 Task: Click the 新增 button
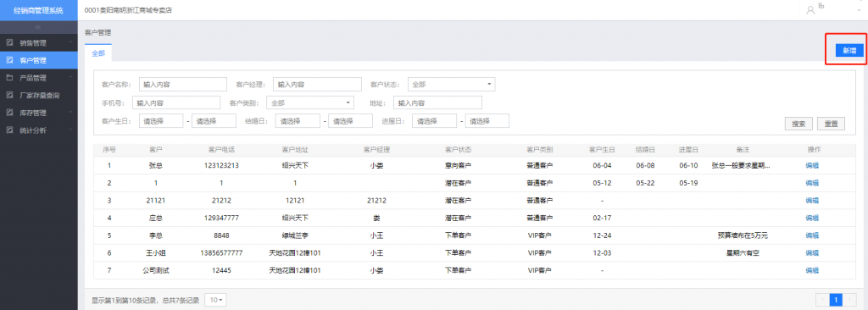pyautogui.click(x=849, y=50)
